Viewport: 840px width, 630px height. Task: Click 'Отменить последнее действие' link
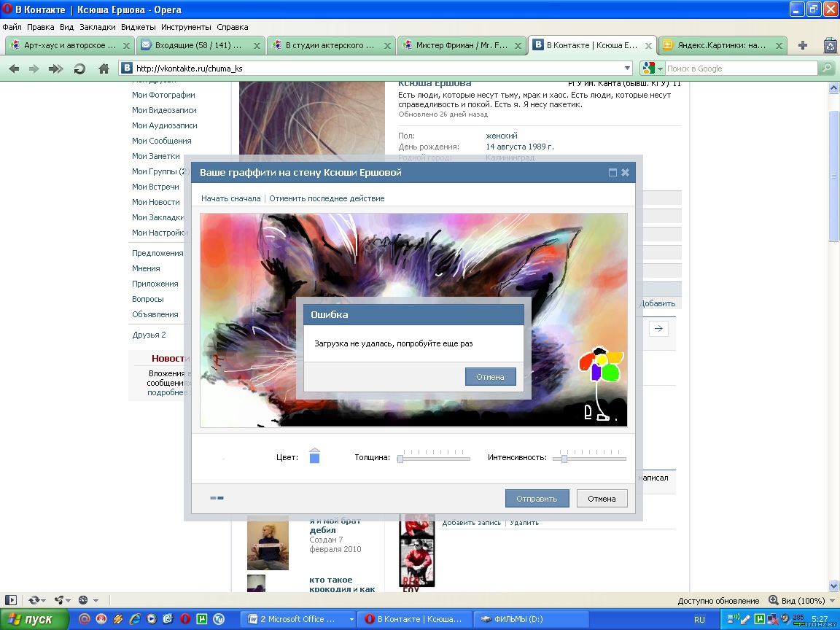(327, 198)
